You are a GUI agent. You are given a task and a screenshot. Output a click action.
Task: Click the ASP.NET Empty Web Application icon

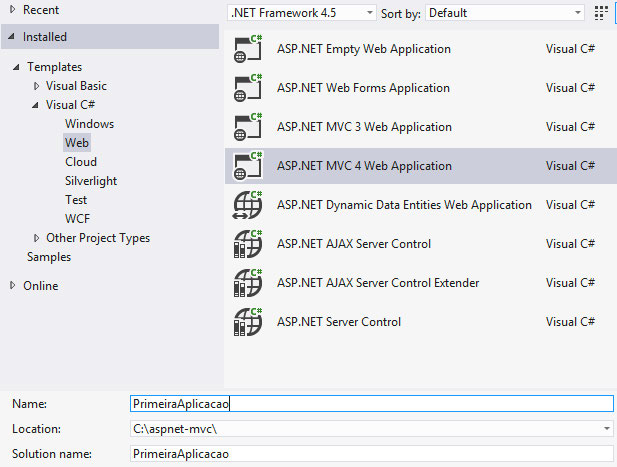(248, 49)
